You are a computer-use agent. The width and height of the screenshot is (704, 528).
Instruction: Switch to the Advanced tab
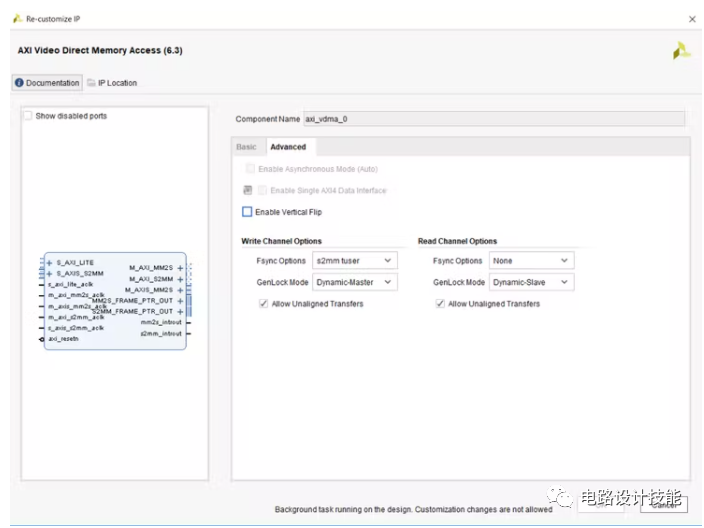click(288, 147)
